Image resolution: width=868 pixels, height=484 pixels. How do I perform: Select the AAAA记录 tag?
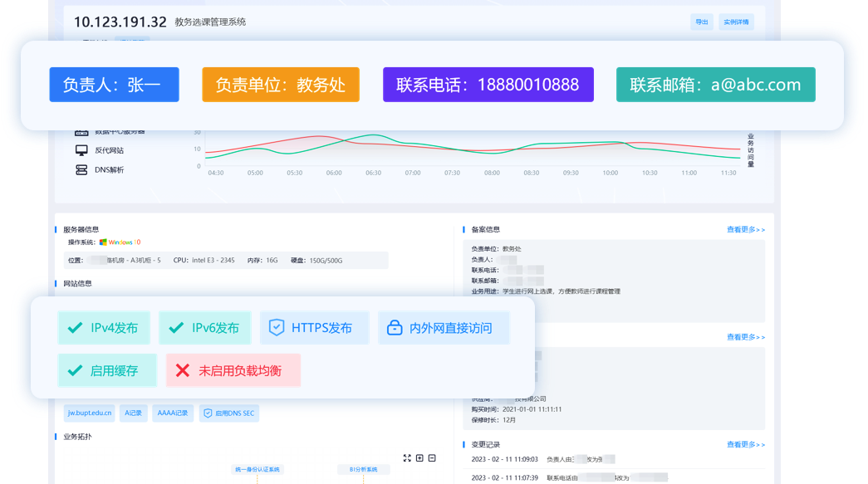pos(173,413)
